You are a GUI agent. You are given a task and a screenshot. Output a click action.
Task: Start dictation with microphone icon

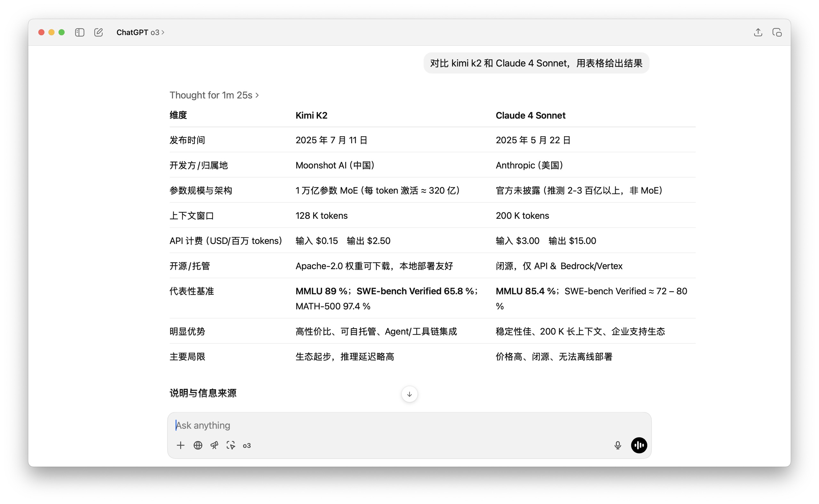point(617,445)
